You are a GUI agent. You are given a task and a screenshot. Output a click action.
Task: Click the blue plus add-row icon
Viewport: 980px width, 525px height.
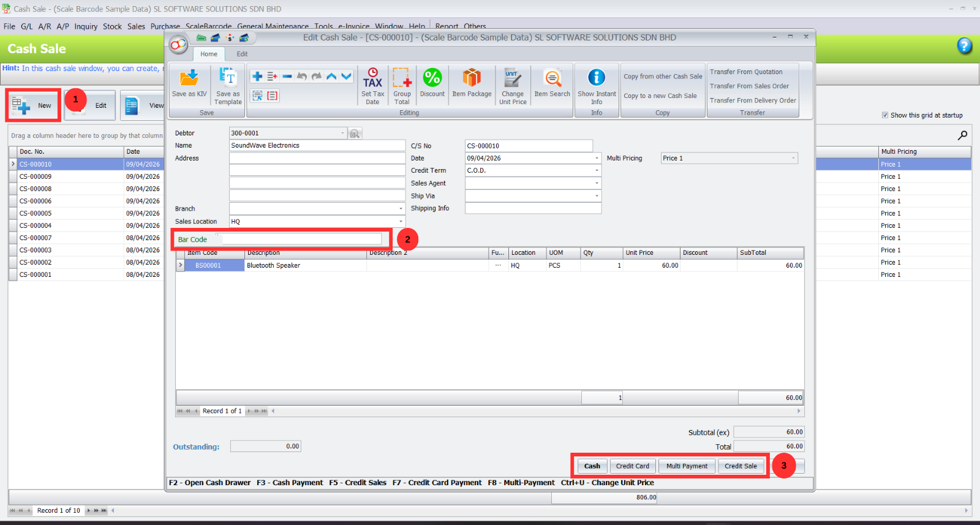257,76
